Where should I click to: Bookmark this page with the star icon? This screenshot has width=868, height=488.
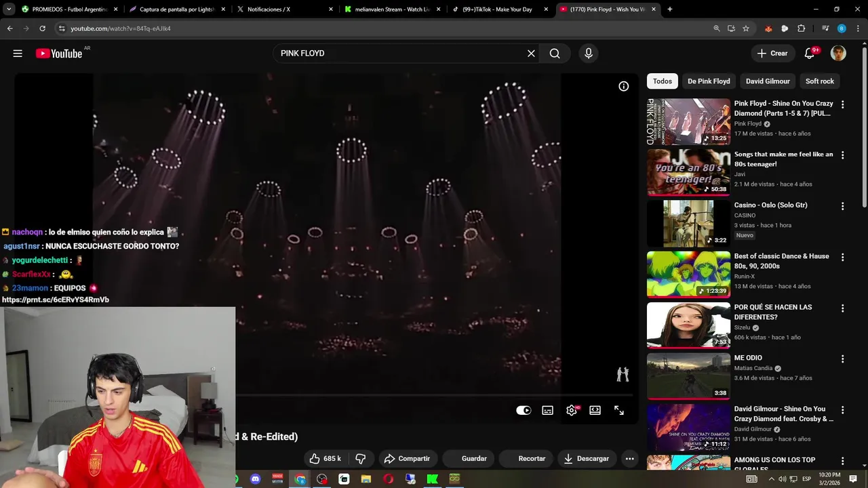(746, 28)
